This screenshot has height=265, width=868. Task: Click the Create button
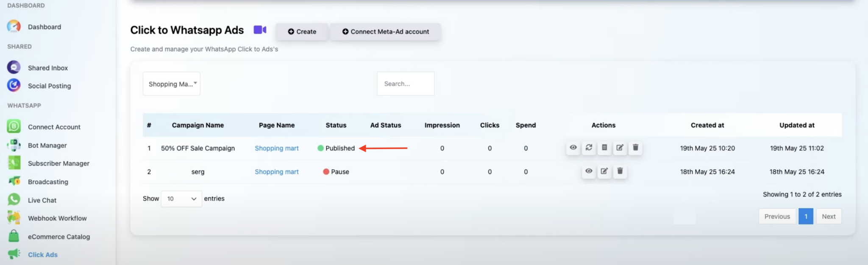[x=302, y=31]
